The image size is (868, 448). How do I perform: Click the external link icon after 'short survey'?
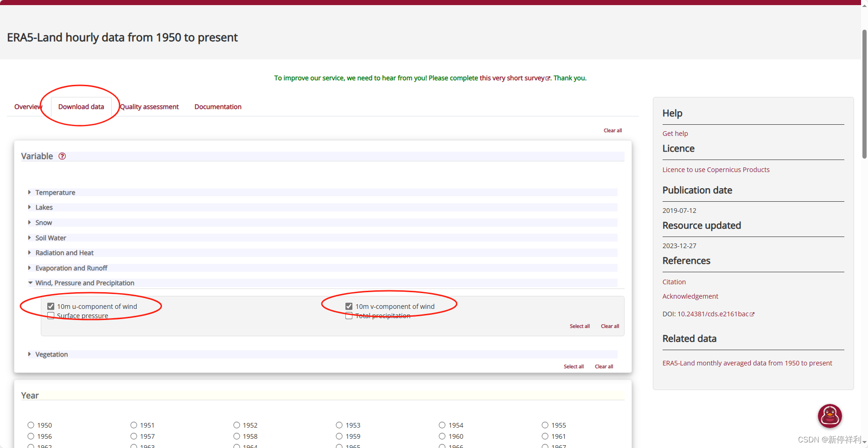click(548, 78)
